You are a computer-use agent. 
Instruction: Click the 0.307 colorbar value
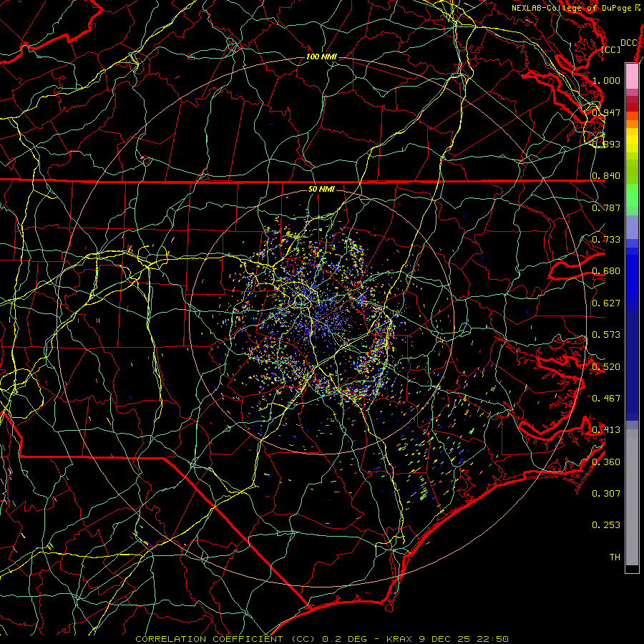pos(606,494)
